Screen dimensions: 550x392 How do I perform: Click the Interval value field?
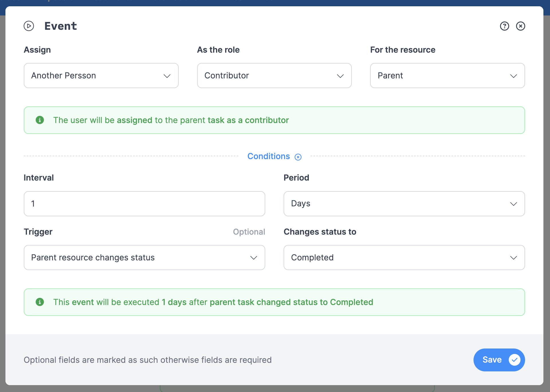144,203
